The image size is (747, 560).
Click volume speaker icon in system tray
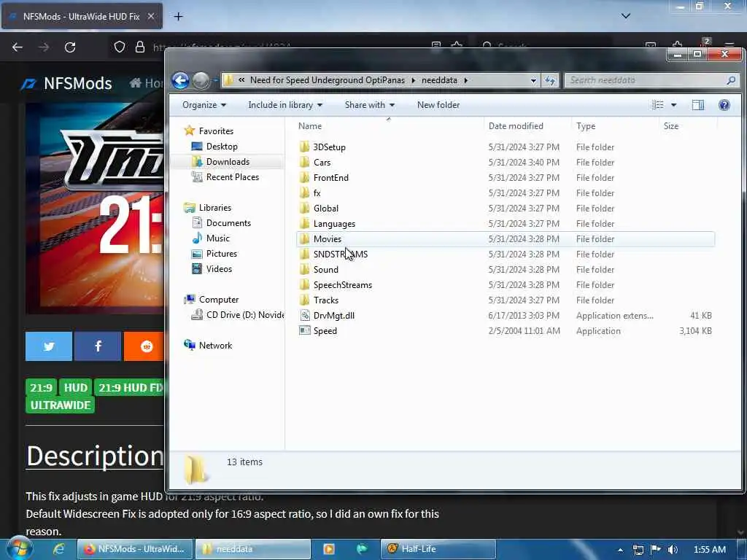673,550
